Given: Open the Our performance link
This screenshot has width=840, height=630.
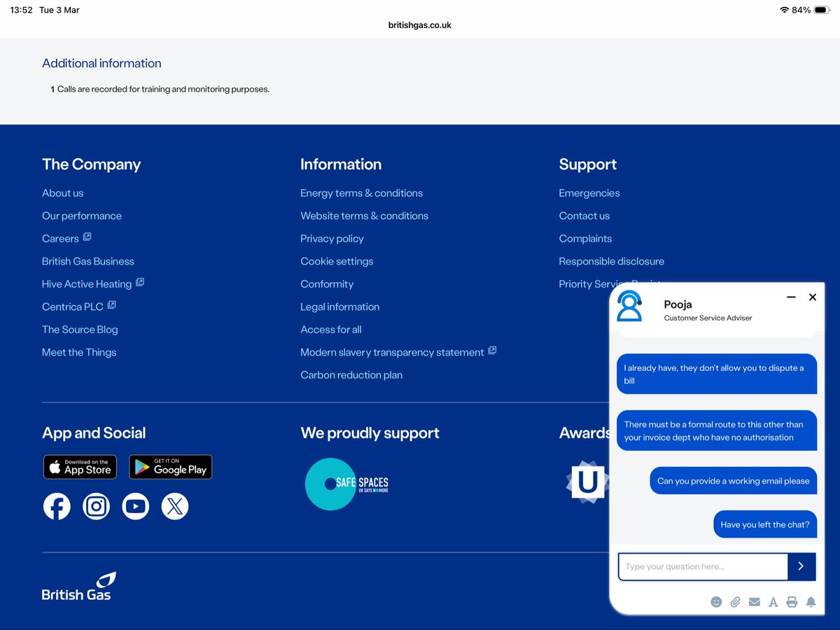Looking at the screenshot, I should point(82,216).
